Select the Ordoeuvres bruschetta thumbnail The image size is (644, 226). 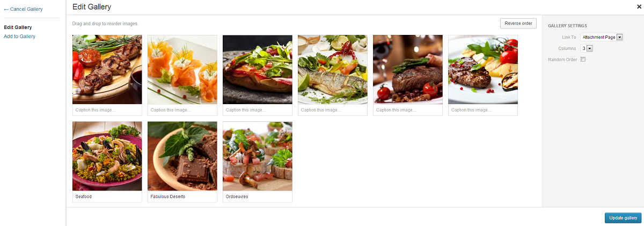point(258,156)
